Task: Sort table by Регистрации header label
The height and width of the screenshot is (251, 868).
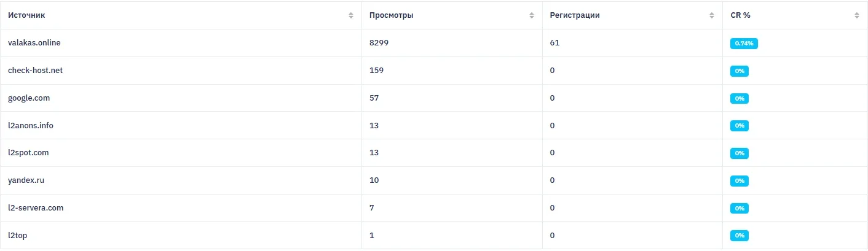Action: point(575,15)
